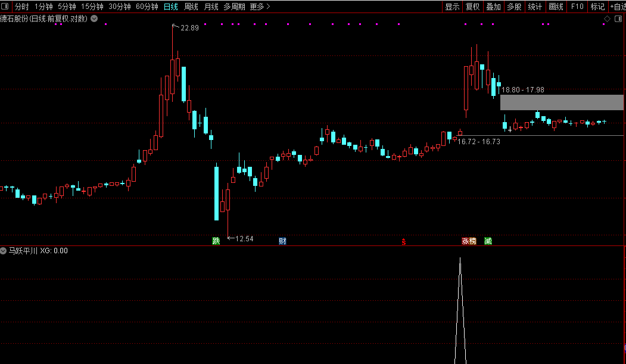Select the 日线 daily chart tab
Screen dimensions: 626x364
click(x=171, y=7)
